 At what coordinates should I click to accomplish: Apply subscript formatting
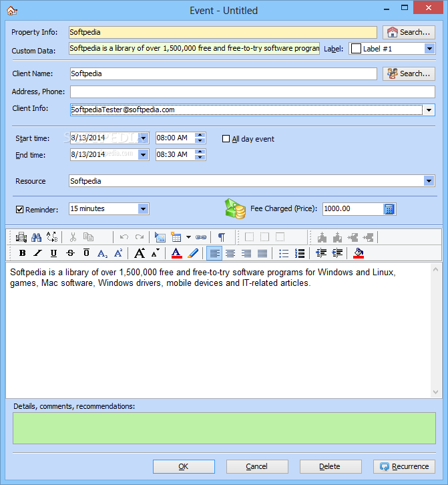point(102,253)
